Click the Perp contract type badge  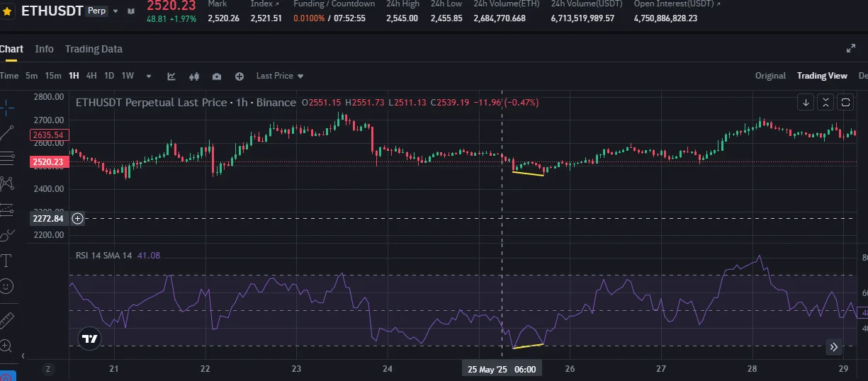(x=96, y=11)
